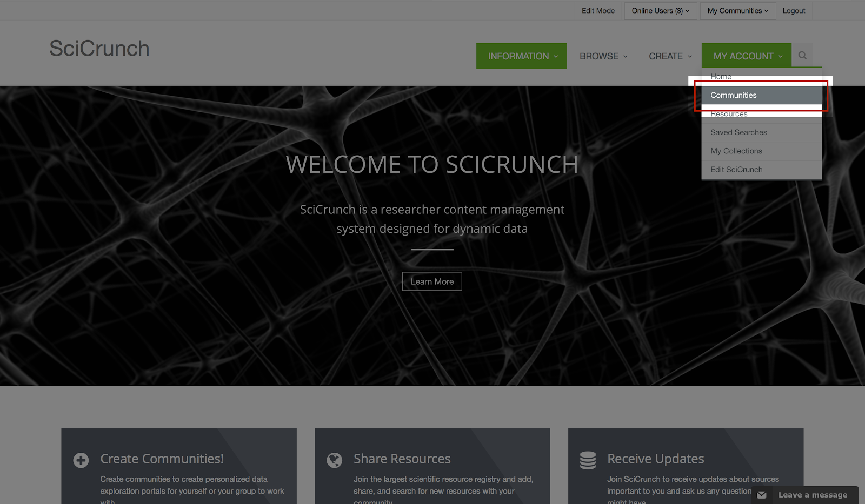Click the envelope icon in message widget
This screenshot has height=504, width=865.
pyautogui.click(x=762, y=495)
